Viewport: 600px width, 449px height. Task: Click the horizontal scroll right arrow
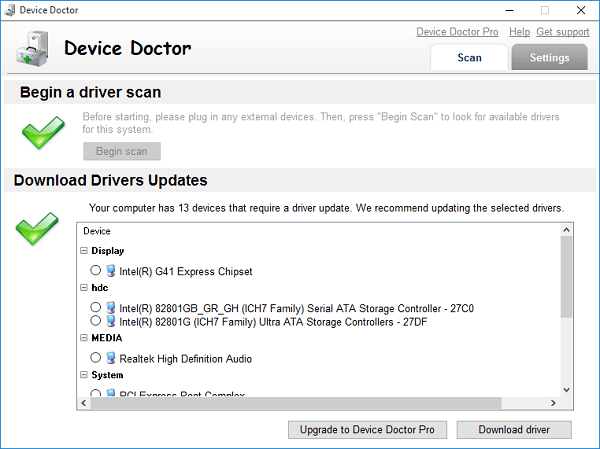pyautogui.click(x=553, y=403)
